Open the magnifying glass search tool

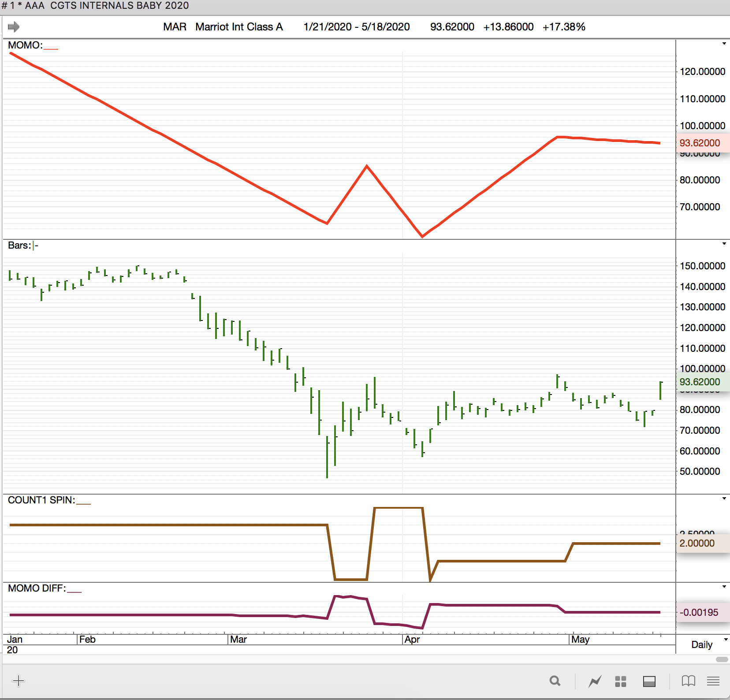(x=555, y=681)
